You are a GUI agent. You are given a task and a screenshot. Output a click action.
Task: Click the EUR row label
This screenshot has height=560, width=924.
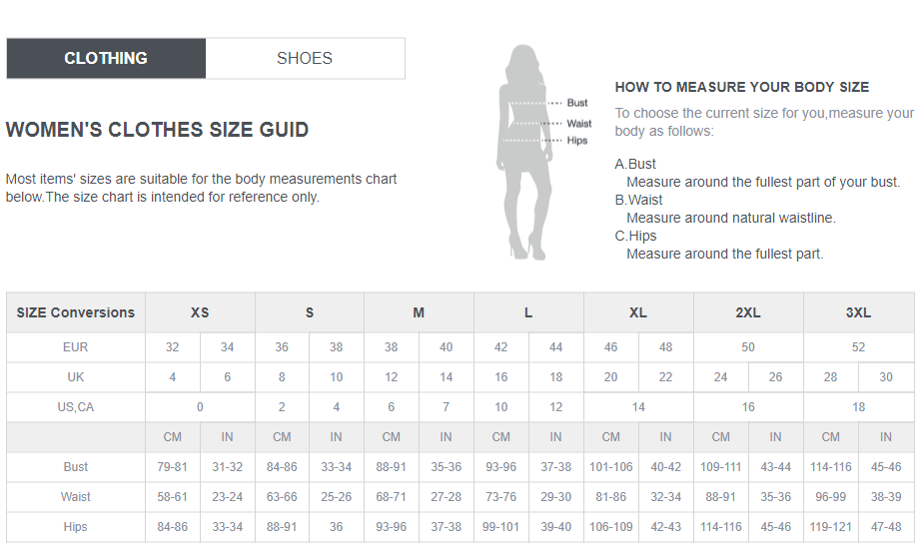coord(76,347)
